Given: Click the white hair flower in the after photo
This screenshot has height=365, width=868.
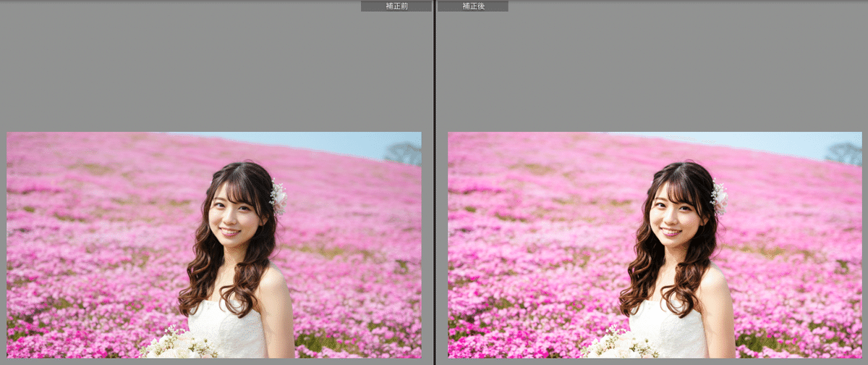Looking at the screenshot, I should tap(719, 196).
